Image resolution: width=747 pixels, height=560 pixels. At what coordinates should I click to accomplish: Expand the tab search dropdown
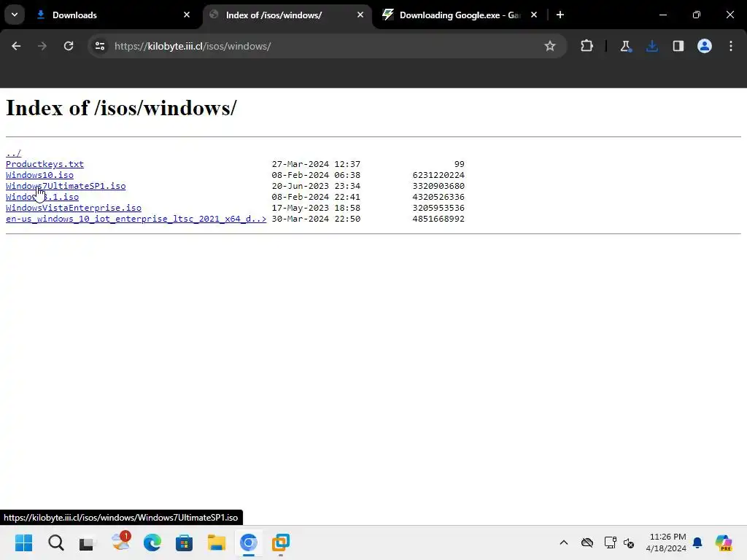[15, 15]
